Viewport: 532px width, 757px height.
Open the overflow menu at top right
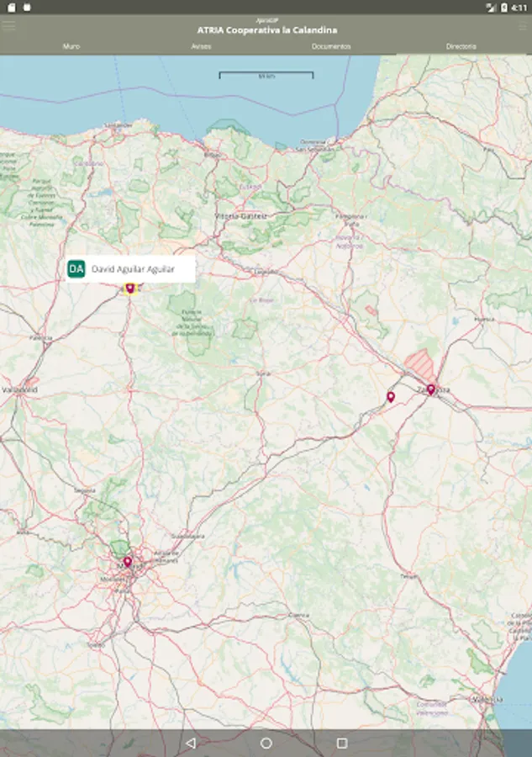pos(523,27)
